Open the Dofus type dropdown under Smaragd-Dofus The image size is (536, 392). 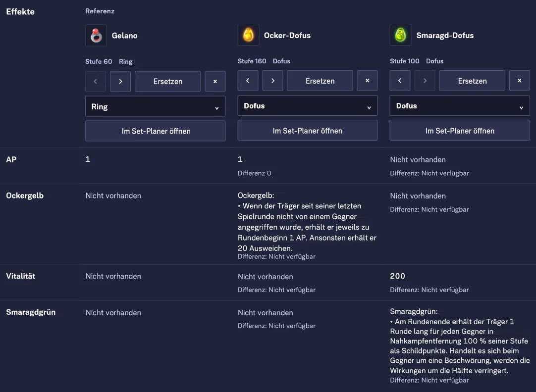click(460, 106)
